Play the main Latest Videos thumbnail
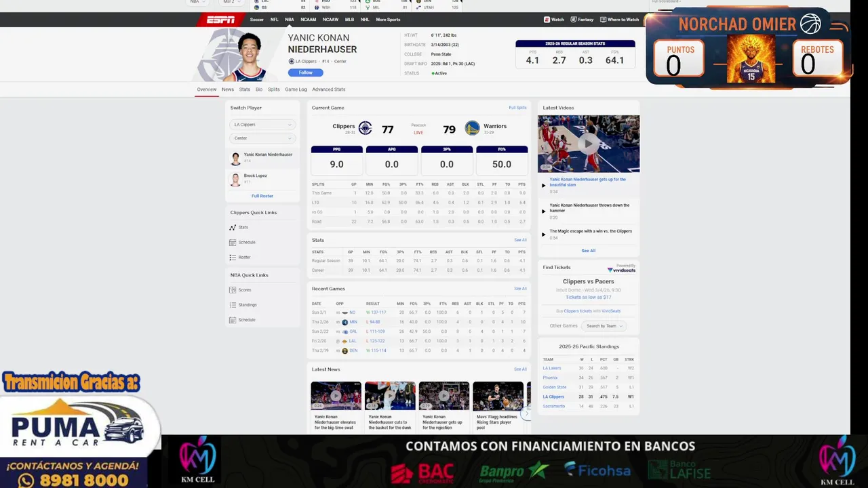 pos(589,144)
